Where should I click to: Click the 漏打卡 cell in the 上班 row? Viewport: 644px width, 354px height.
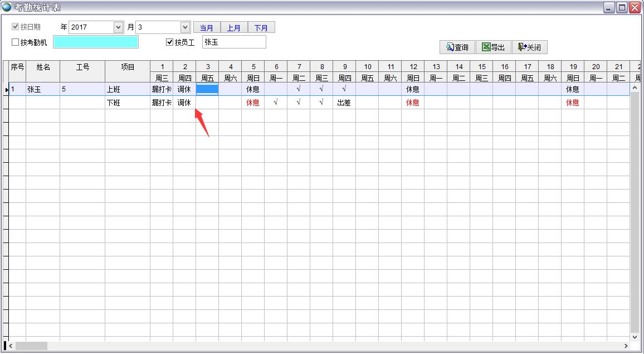pos(162,89)
